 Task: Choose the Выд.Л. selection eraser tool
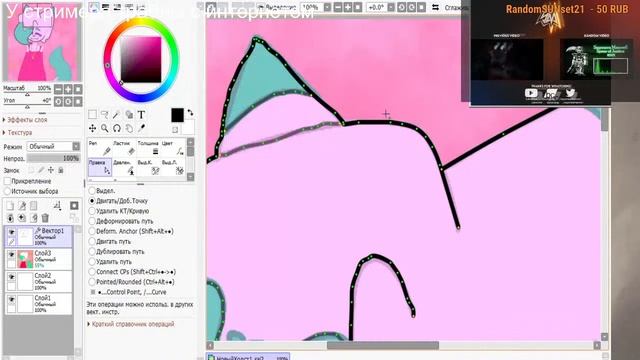click(173, 167)
